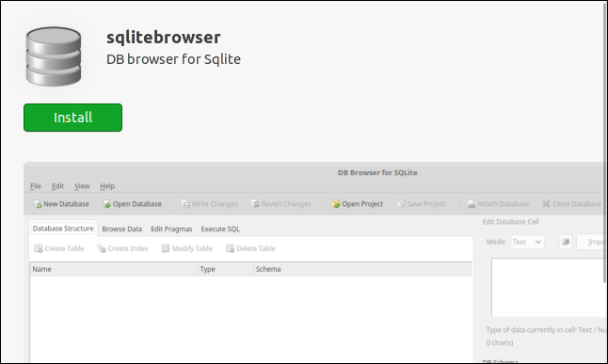
Task: Click the Schema column header
Action: tap(362, 269)
